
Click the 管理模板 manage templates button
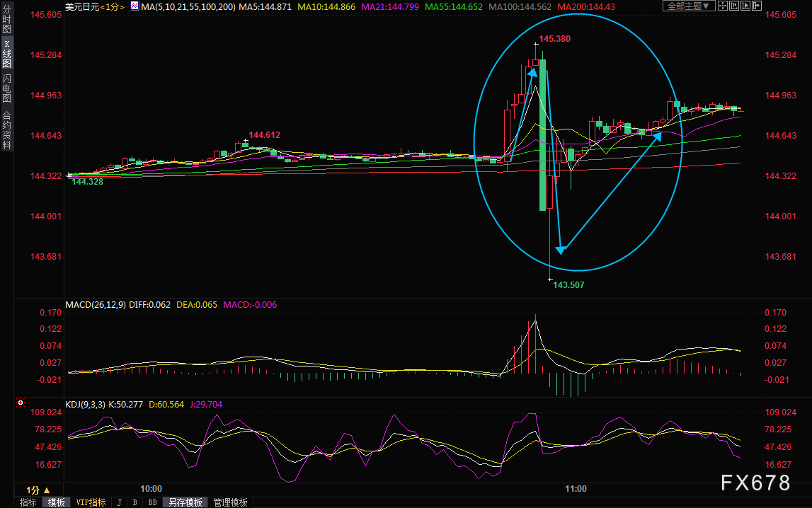coord(231,502)
